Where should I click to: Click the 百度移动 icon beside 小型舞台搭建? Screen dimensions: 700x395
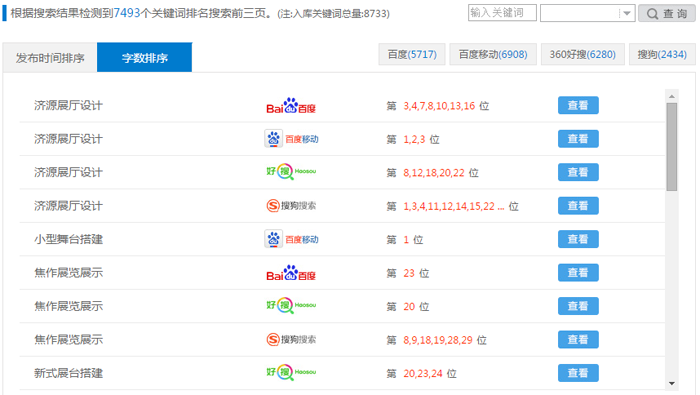[x=291, y=239]
